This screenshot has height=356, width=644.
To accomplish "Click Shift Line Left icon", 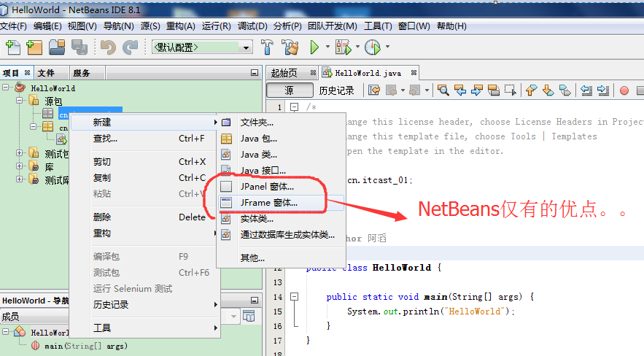I will click(586, 90).
